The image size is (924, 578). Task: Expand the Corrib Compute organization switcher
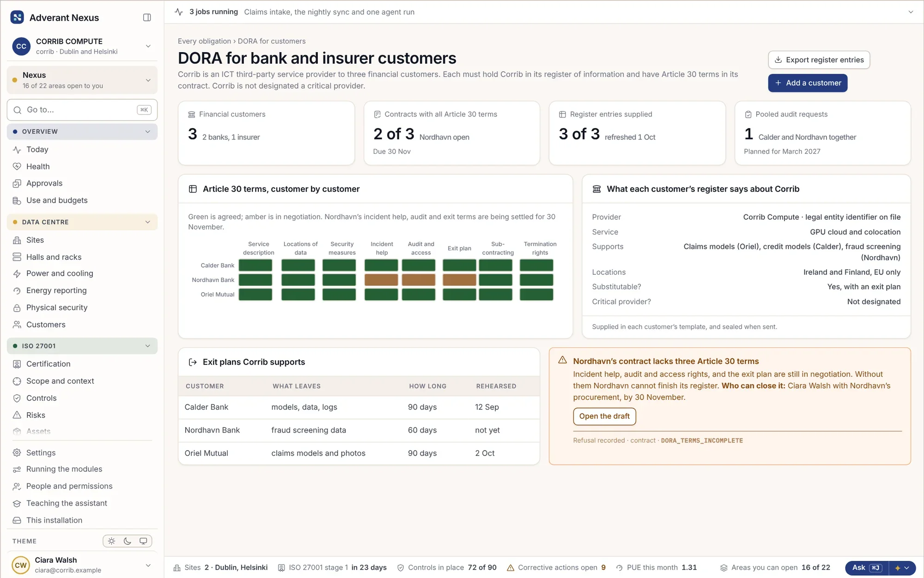pyautogui.click(x=82, y=46)
